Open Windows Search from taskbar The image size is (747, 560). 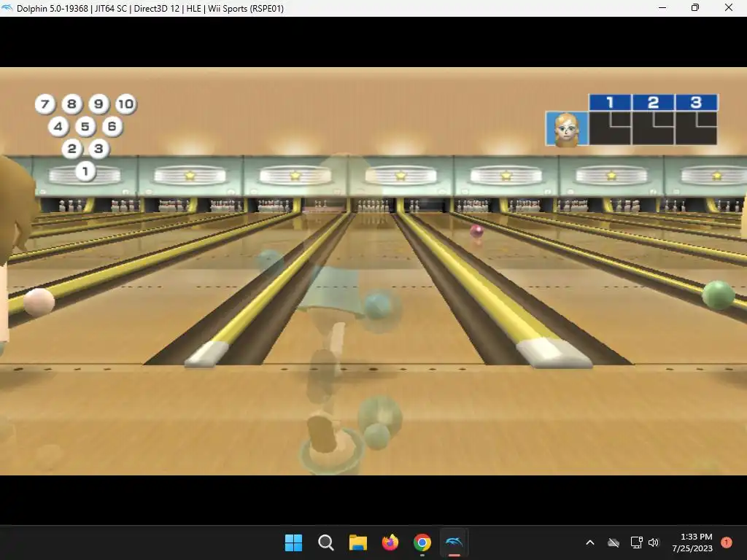point(326,542)
